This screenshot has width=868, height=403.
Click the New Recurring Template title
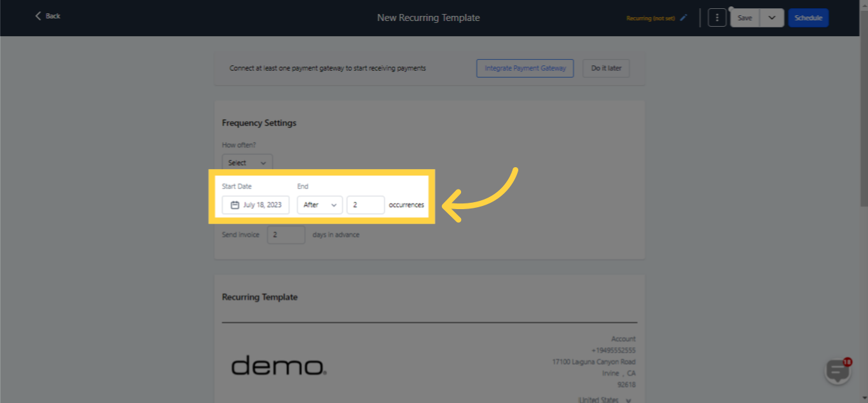[429, 18]
